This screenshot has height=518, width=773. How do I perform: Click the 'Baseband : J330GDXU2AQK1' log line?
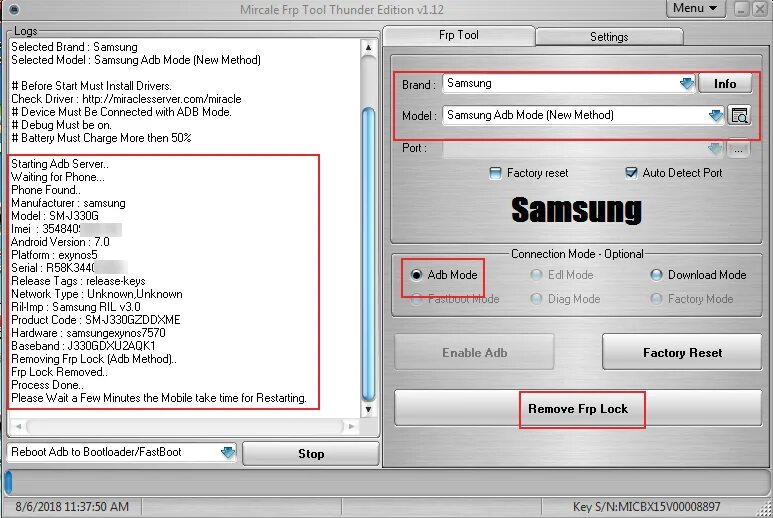click(x=83, y=346)
